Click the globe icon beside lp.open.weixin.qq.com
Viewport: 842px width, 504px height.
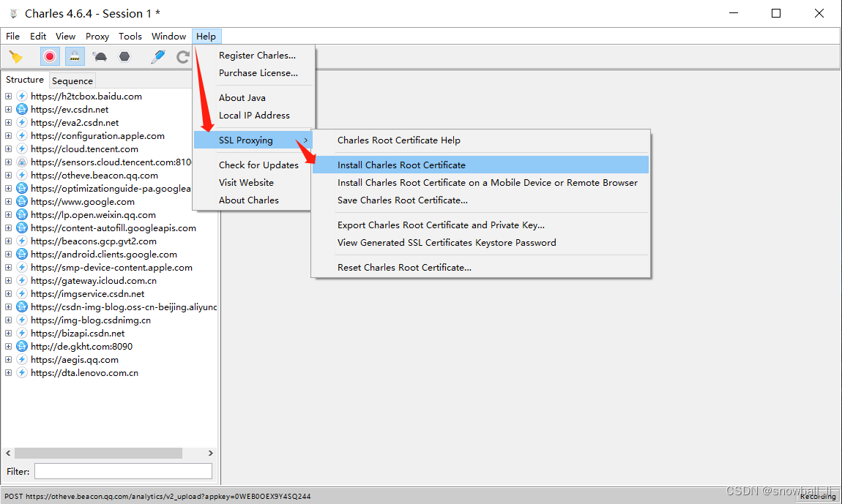[x=22, y=215]
